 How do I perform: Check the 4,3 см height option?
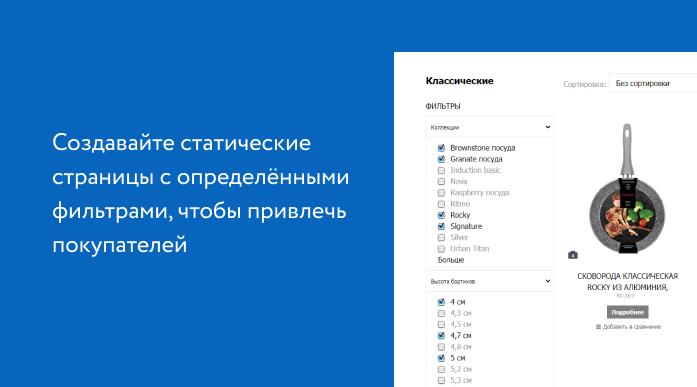tap(441, 313)
